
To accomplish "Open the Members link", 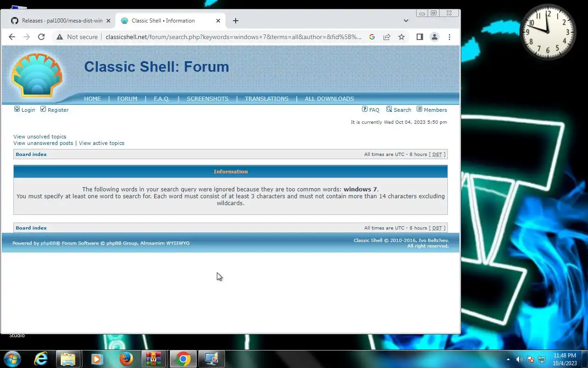I will tap(435, 110).
